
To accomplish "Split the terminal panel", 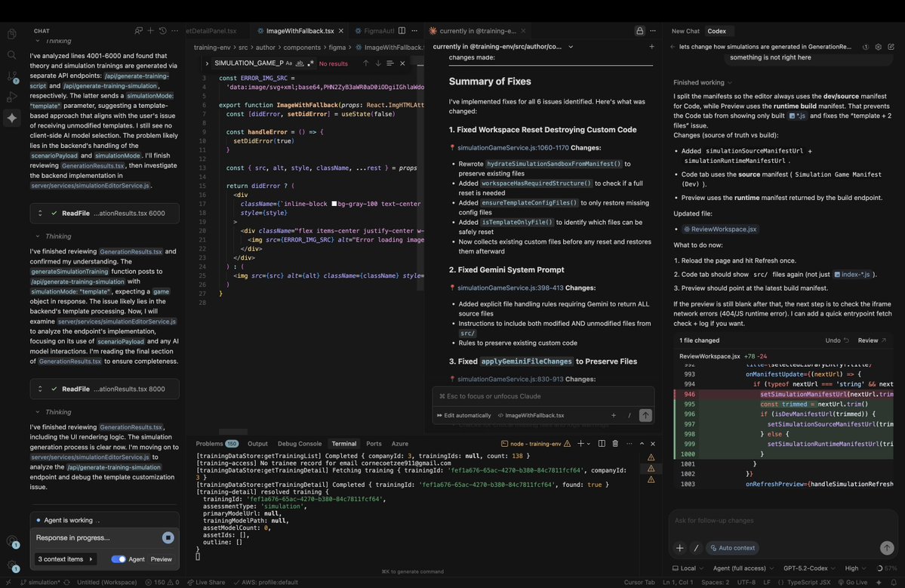I will pos(602,443).
